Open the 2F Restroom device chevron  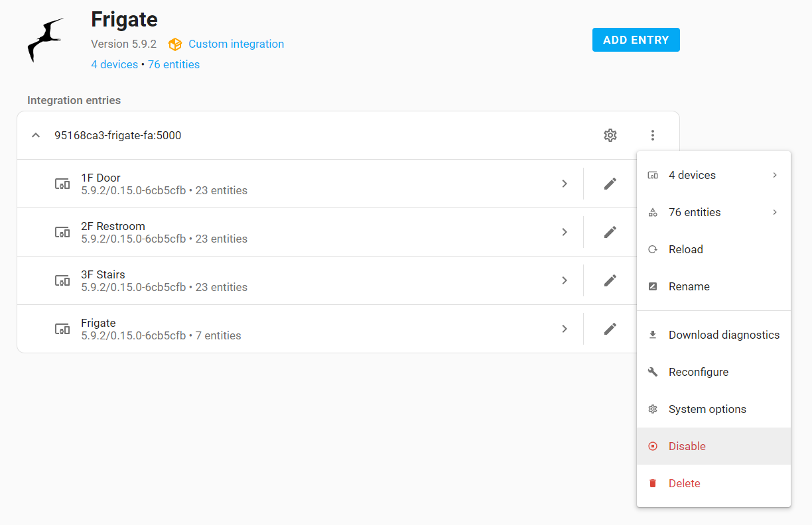pyautogui.click(x=565, y=232)
